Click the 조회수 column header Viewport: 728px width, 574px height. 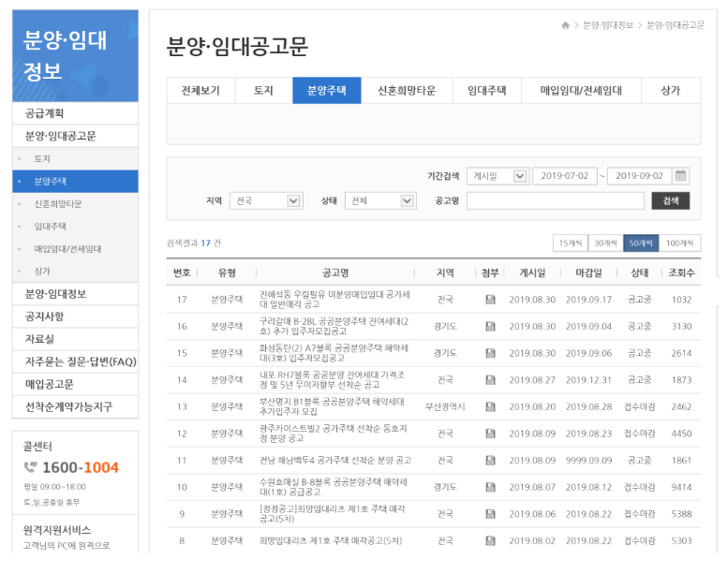681,272
